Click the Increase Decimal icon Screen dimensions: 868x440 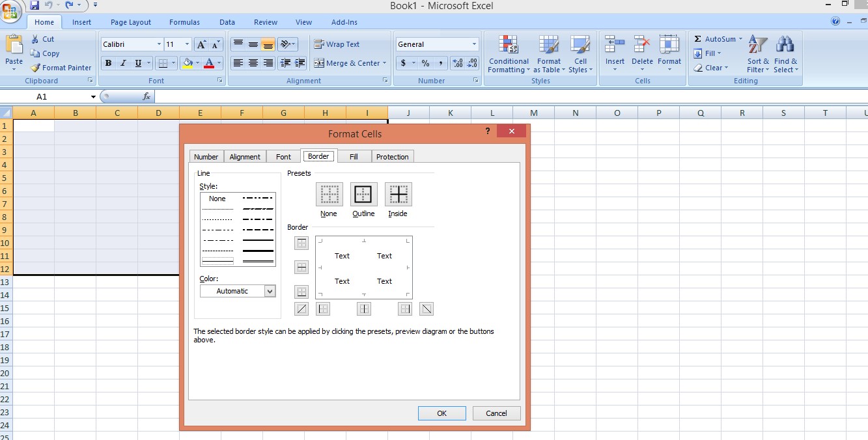[457, 64]
